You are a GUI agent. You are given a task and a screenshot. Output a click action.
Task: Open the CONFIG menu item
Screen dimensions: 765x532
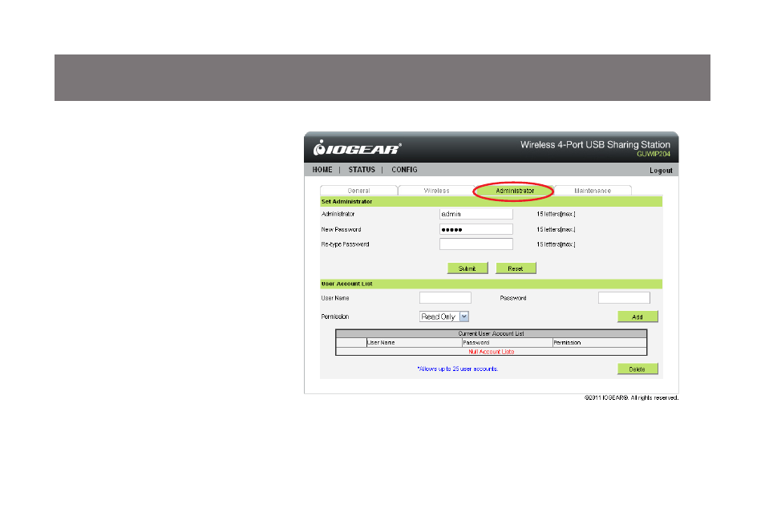click(404, 170)
